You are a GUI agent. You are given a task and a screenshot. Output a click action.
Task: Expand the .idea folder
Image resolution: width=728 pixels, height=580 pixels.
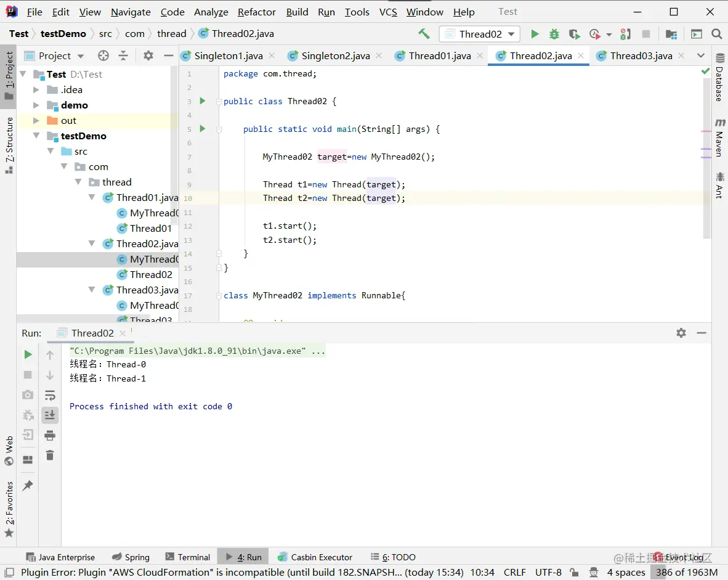pos(36,90)
